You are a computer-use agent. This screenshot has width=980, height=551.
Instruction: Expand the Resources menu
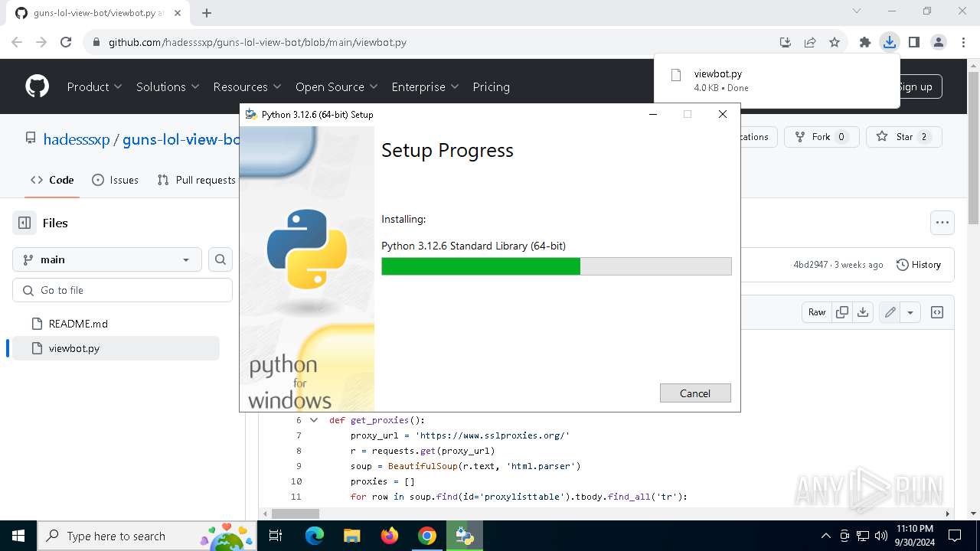coord(247,86)
